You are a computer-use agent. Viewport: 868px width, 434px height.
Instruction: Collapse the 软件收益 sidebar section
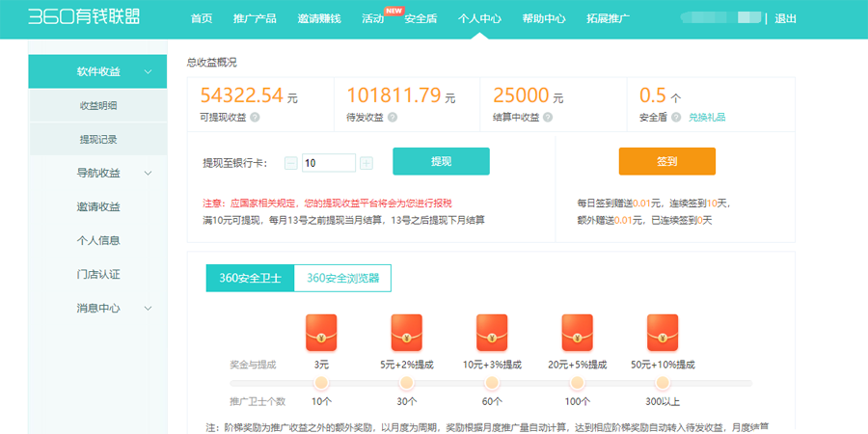(x=148, y=71)
